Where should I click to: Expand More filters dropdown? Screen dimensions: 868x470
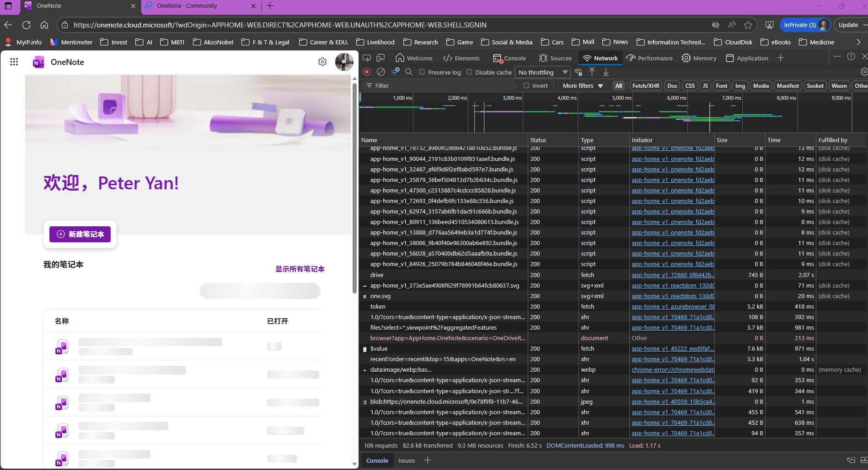tap(583, 85)
